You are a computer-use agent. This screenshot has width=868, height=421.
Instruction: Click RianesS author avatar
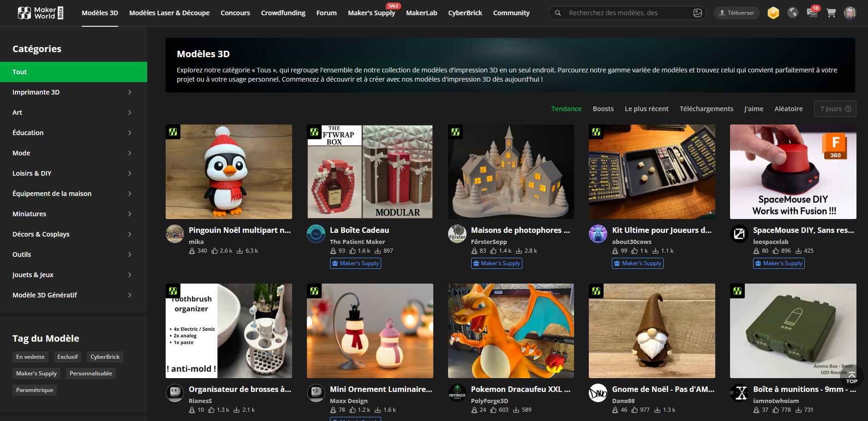[x=175, y=393]
